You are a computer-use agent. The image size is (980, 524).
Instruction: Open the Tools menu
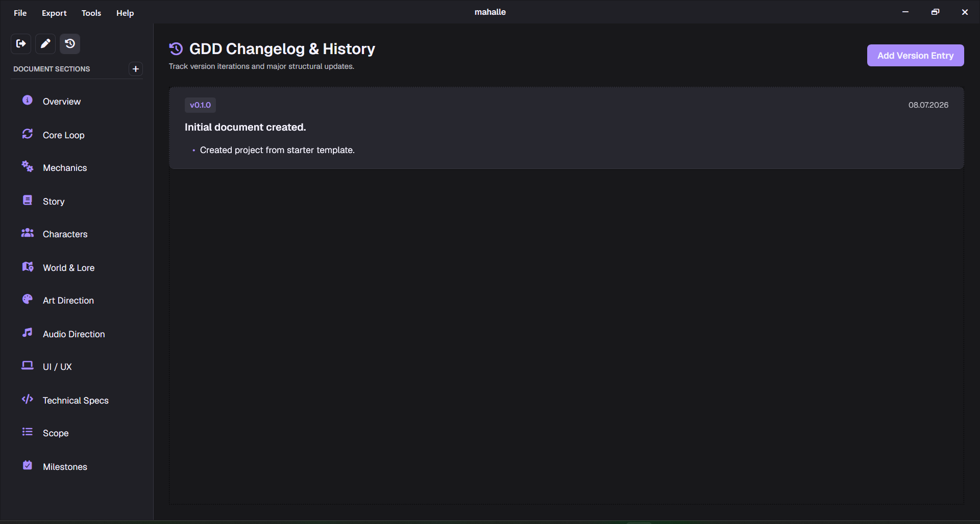91,13
